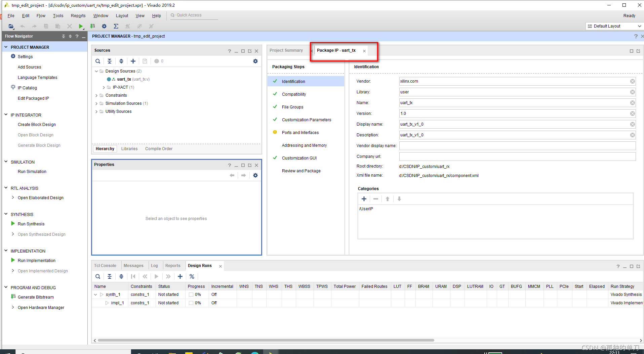
Task: Open Settings gear icon in main toolbar
Action: point(104,26)
